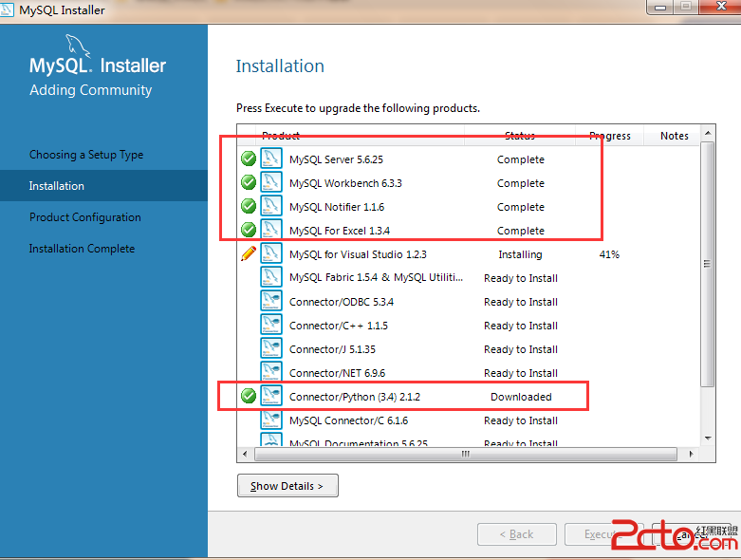Click the Connector/Python 2.1.2 product icon
This screenshot has width=741, height=560.
tap(271, 396)
